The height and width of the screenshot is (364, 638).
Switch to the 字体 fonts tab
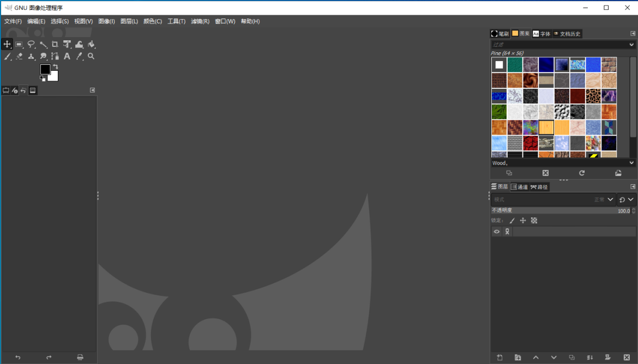pyautogui.click(x=541, y=34)
